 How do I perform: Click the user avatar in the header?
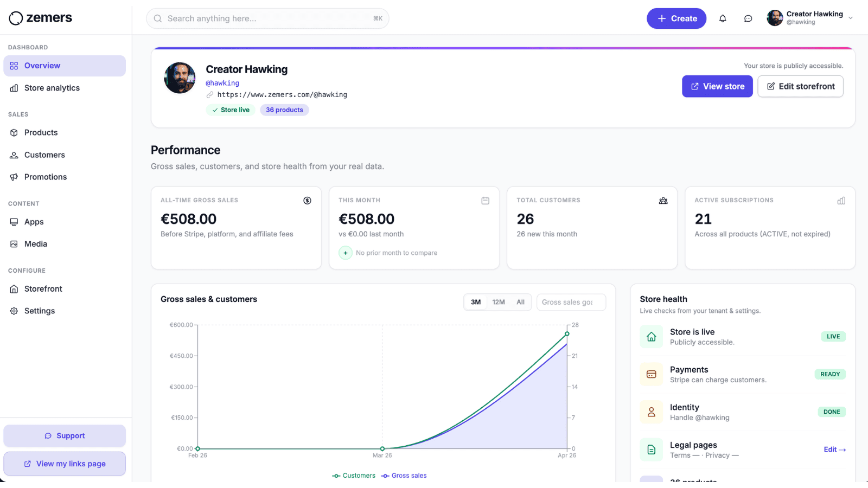coord(775,18)
